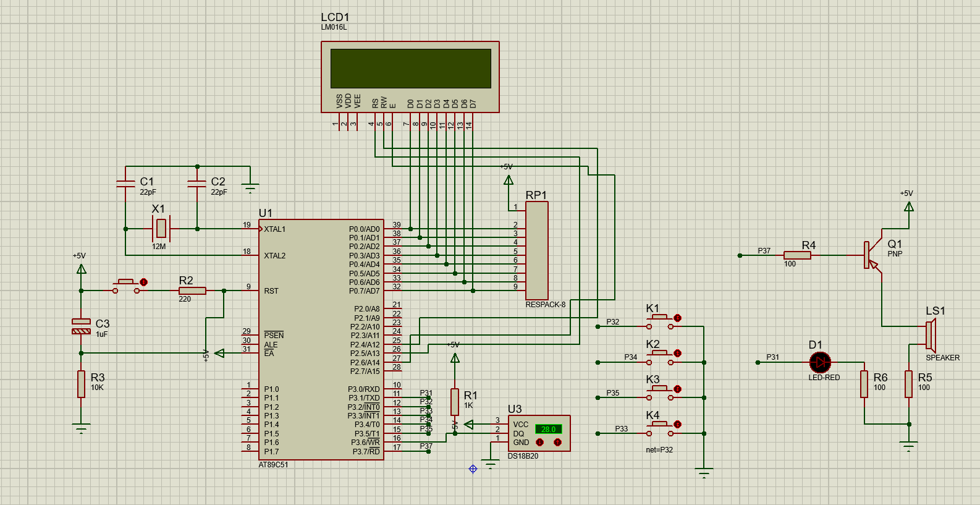Toggle the K4 push-button latch actuator
The height and width of the screenshot is (505, 980).
point(677,424)
